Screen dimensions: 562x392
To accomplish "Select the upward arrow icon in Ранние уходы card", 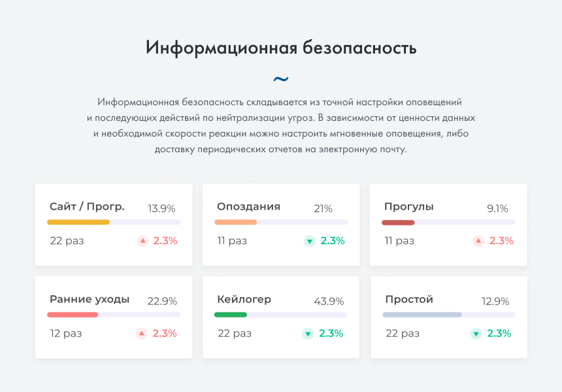I will 142,333.
